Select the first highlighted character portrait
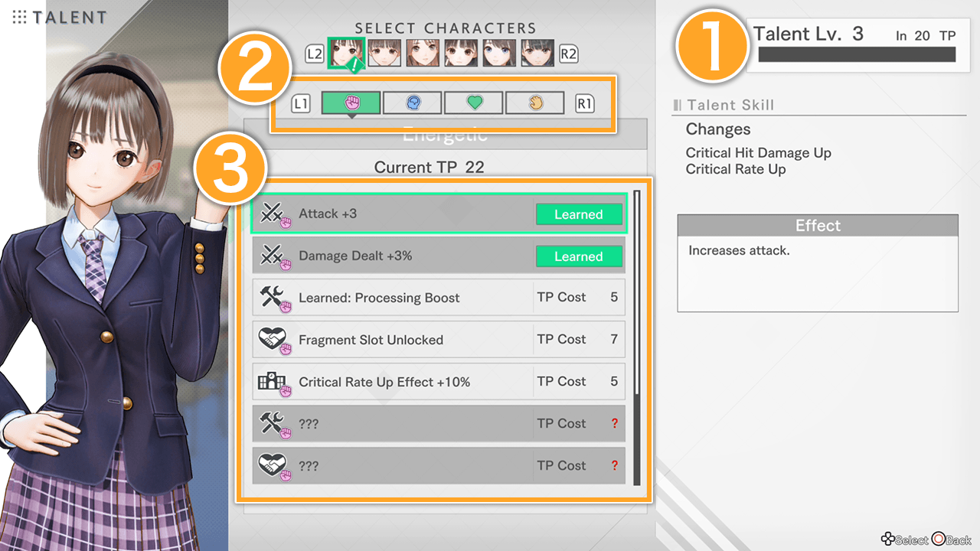 pyautogui.click(x=346, y=53)
